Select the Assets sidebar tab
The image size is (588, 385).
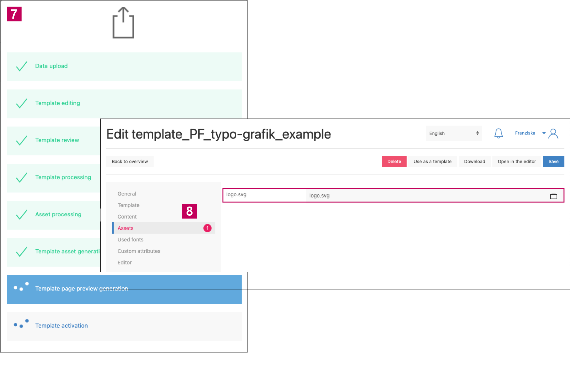[x=126, y=228]
